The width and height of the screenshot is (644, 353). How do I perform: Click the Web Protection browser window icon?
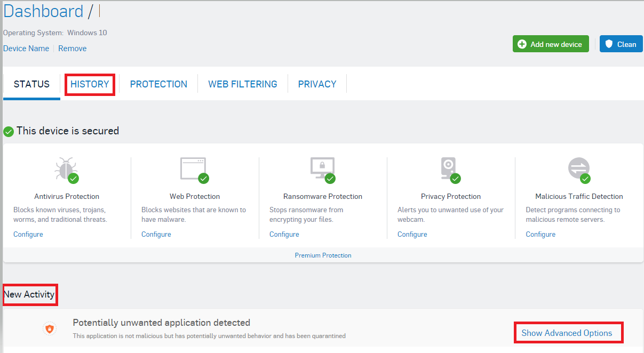pyautogui.click(x=194, y=170)
